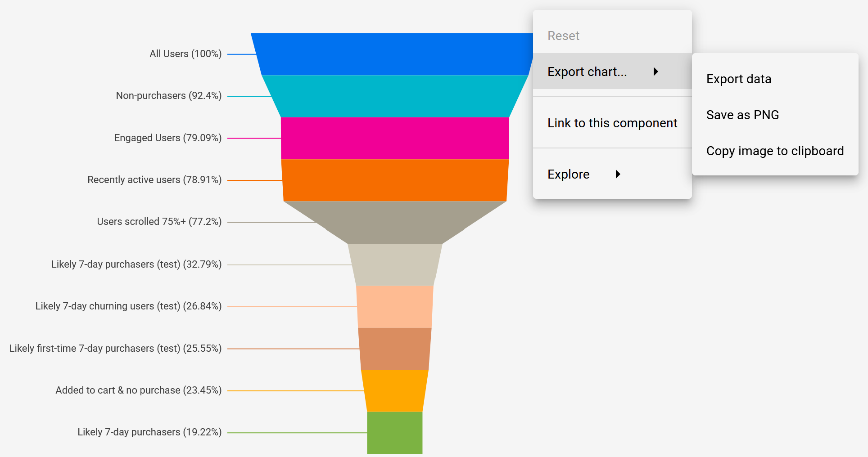Screen dimensions: 868x457
Task: Click 'Likely first-time 7-day purchasers (test) (25.55%)' label
Action: [x=115, y=349]
